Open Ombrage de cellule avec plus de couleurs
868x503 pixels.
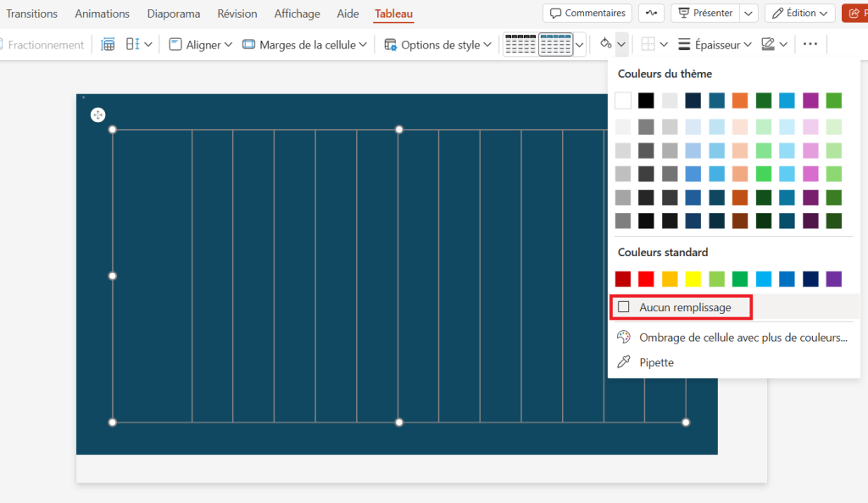click(x=733, y=338)
